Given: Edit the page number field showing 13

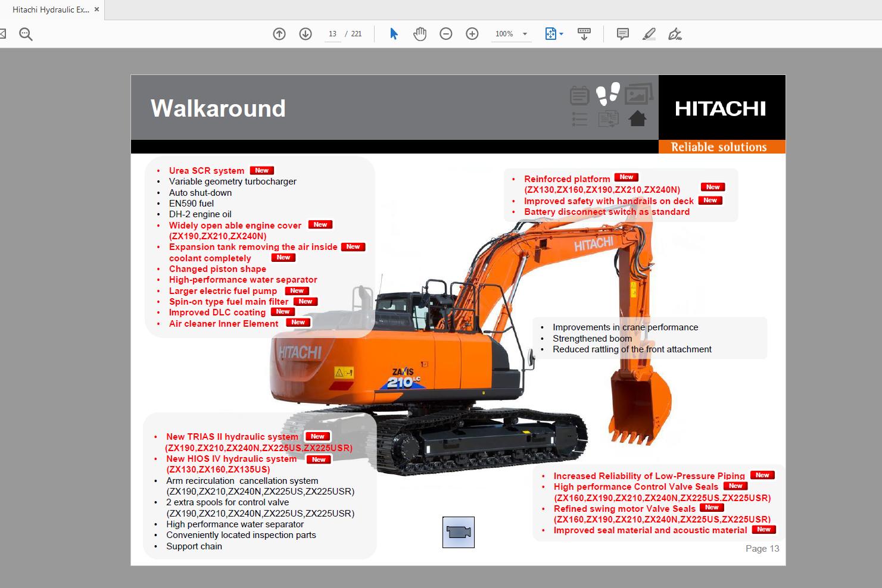Looking at the screenshot, I should point(332,34).
